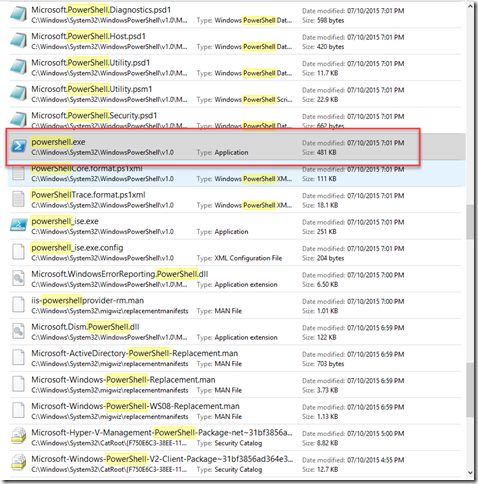
Task: Select the powershell.exe application icon
Action: click(18, 146)
